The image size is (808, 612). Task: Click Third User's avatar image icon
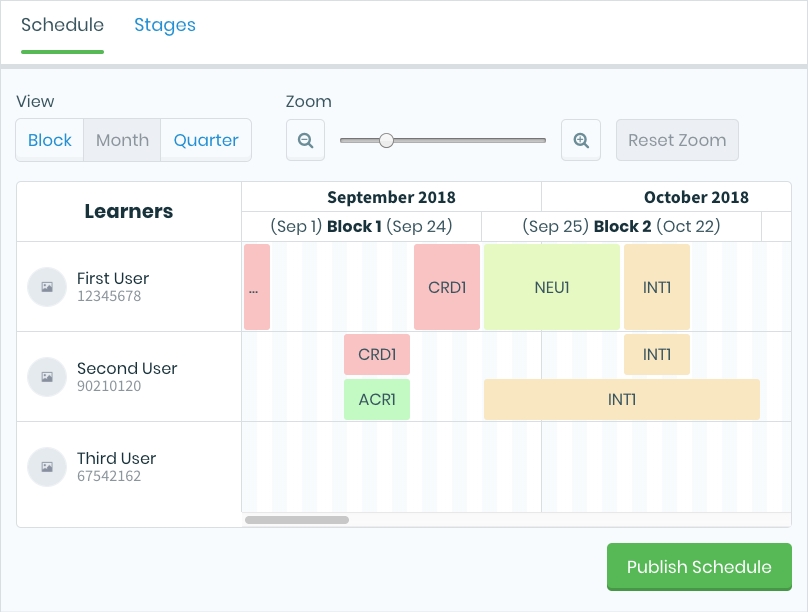(x=47, y=467)
